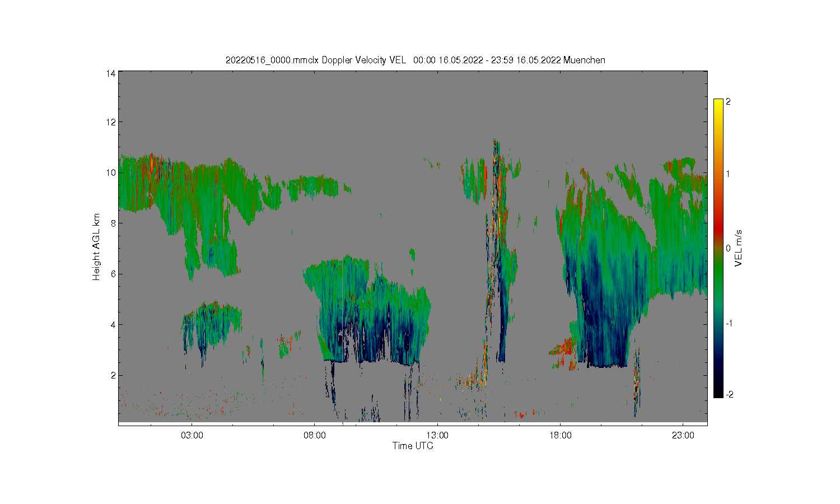Viewport: 840px width, 504px height.
Task: Click the 03:00 time tick label
Action: tap(192, 435)
